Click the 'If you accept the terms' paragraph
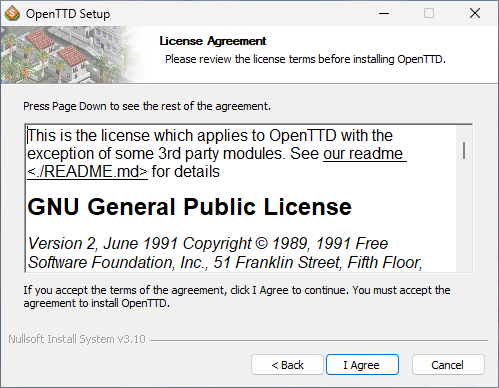 [237, 297]
